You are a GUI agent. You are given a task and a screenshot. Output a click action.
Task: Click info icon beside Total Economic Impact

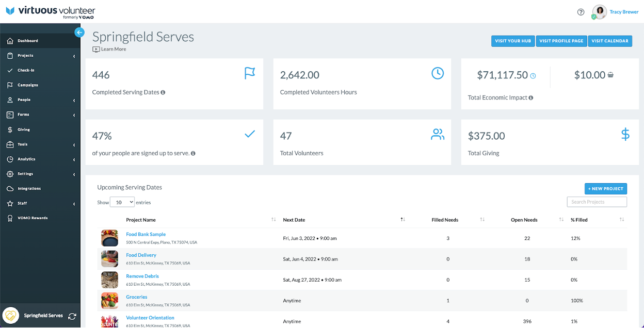531,97
